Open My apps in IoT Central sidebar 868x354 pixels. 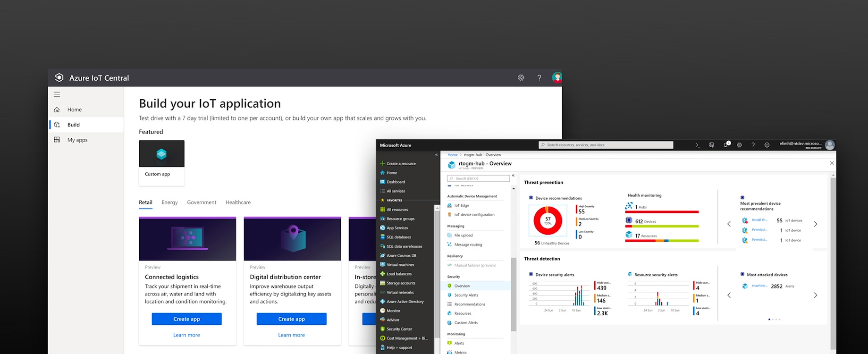coord(86,140)
